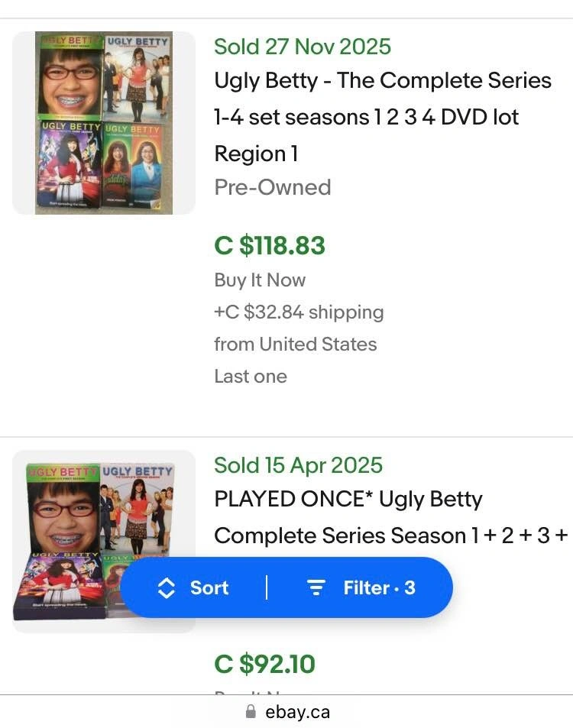The width and height of the screenshot is (573, 728).
Task: Open "PLAYED ONCE* Ugly Betty" listing title
Action: click(x=348, y=500)
